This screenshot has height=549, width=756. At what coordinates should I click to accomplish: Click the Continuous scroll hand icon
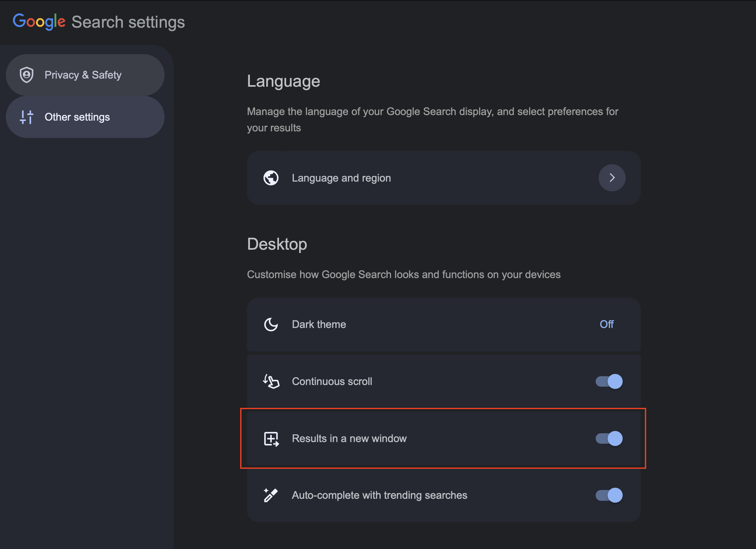pyautogui.click(x=271, y=381)
